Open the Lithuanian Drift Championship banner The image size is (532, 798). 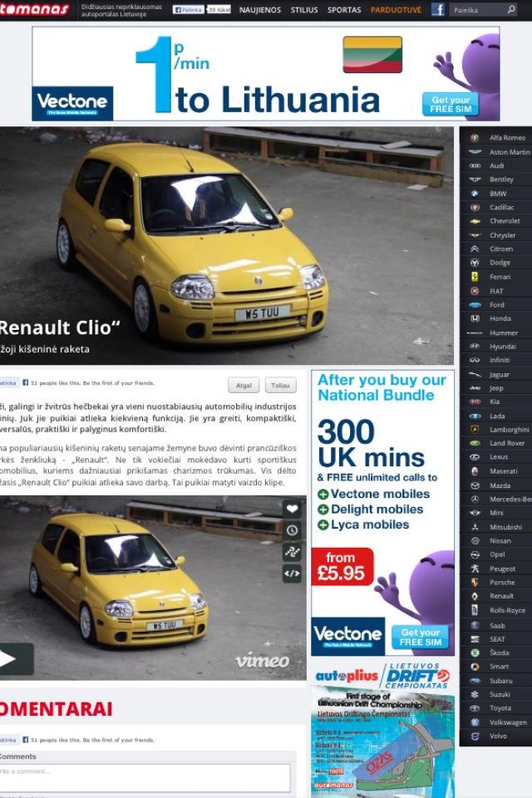pos(382,742)
